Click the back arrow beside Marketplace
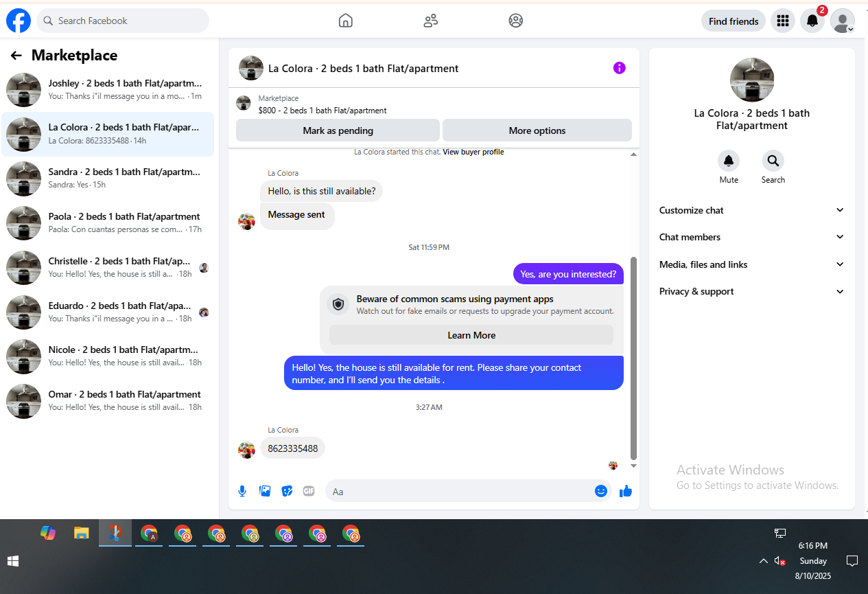 tap(16, 56)
